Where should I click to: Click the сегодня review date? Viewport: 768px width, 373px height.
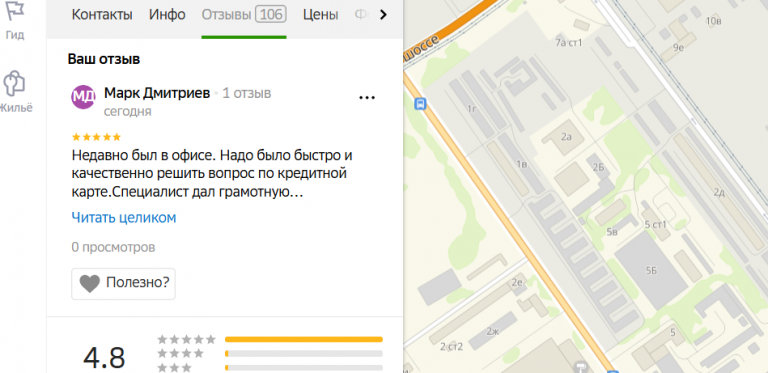(127, 112)
